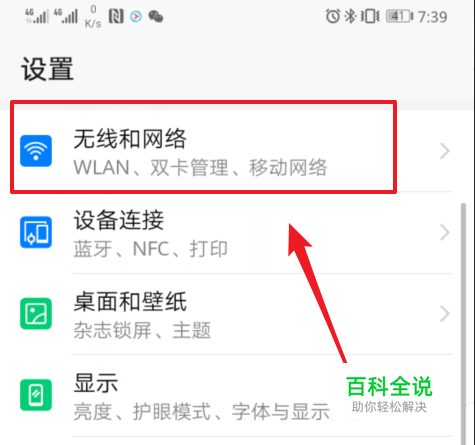Expand 桌面和壁纸 using its right chevron

pos(445,314)
